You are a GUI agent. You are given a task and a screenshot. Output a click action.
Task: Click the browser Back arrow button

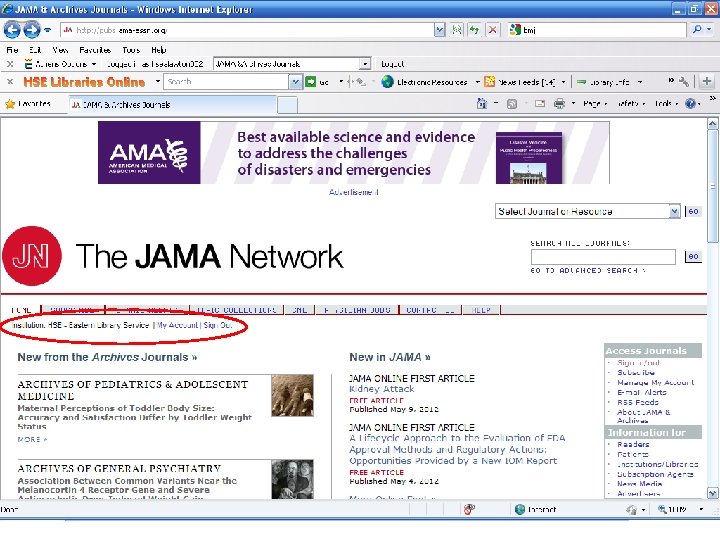pyautogui.click(x=12, y=30)
